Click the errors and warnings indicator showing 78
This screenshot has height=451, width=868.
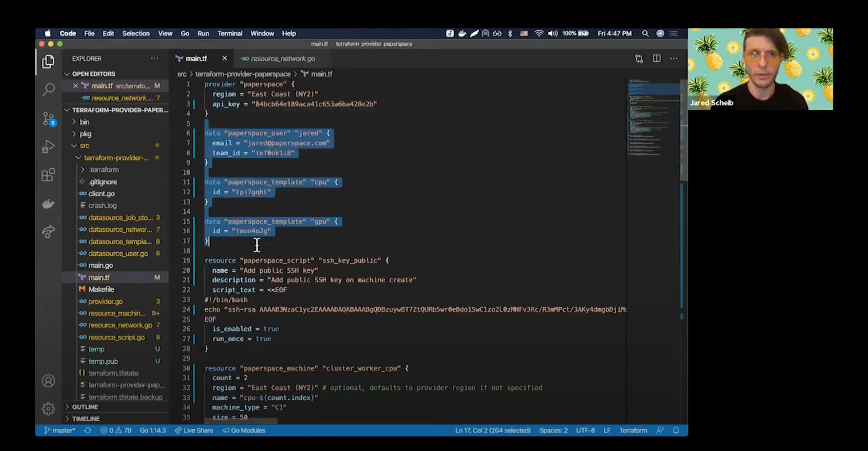tap(116, 430)
